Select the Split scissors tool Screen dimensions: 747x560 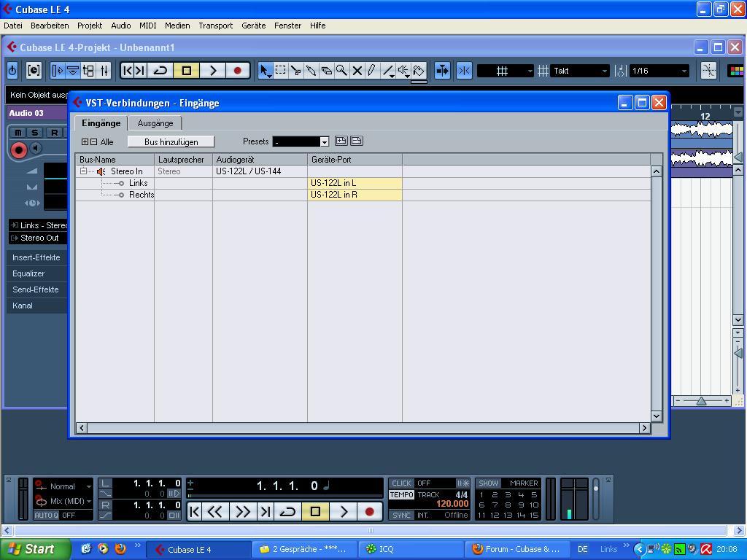click(x=296, y=71)
